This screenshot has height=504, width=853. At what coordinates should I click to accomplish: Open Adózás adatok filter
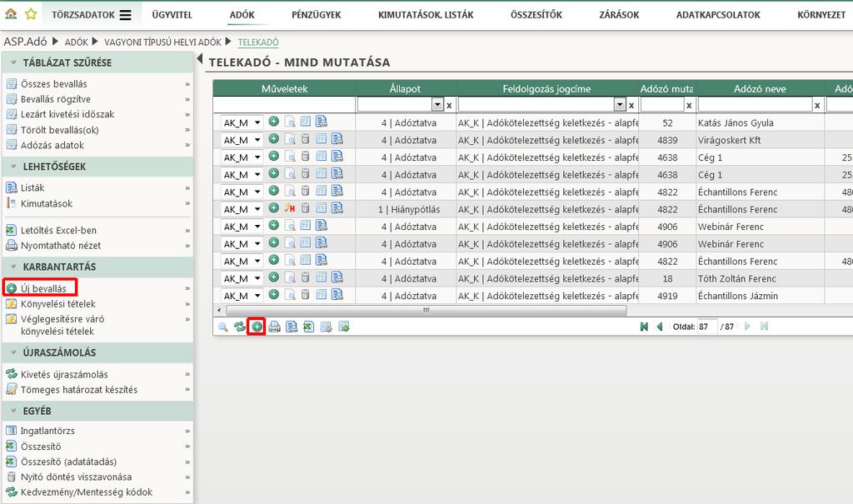pyautogui.click(x=52, y=145)
